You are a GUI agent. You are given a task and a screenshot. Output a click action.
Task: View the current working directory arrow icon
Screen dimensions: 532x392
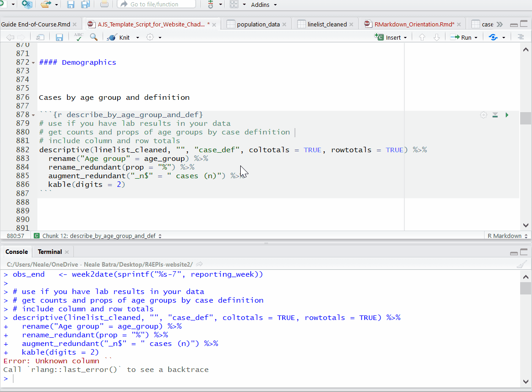tap(200, 264)
